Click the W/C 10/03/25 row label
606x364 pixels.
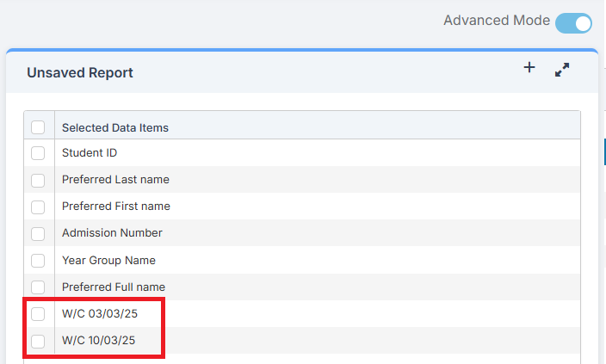(x=99, y=341)
